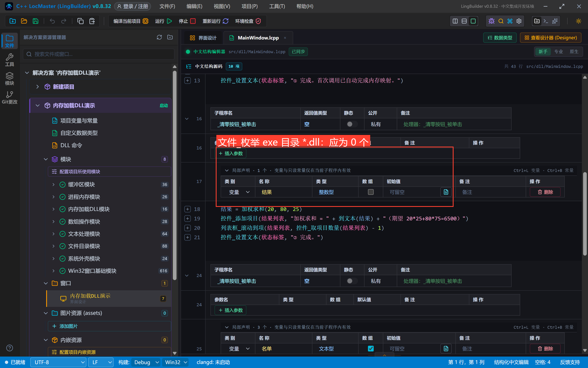Click the new project icon in toolbar
Image resolution: width=588 pixels, height=368 pixels.
(x=12, y=21)
